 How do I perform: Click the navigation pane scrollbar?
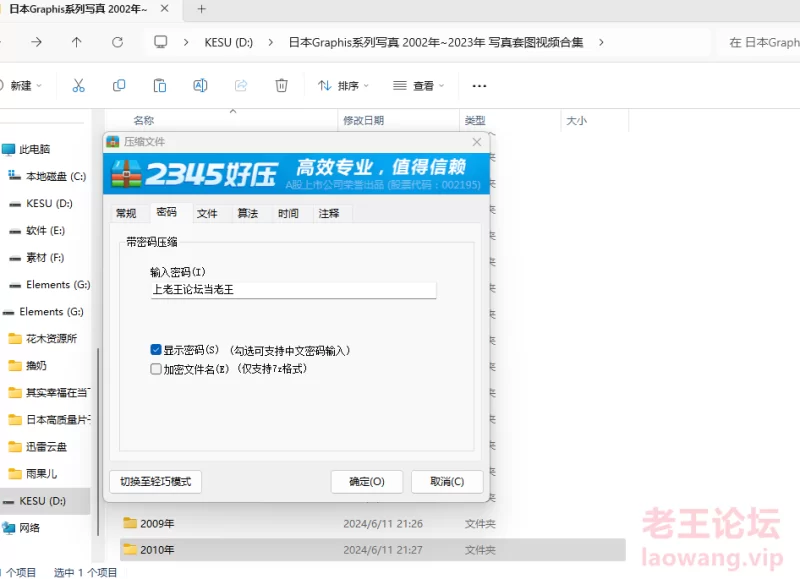[x=97, y=441]
